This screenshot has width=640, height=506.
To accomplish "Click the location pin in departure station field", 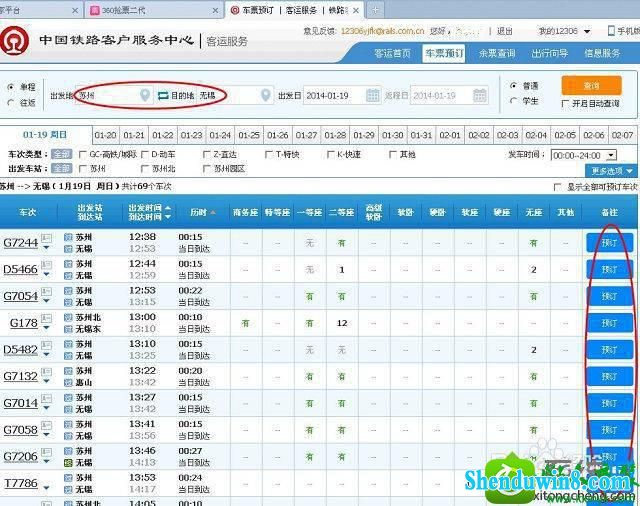I will (x=145, y=95).
